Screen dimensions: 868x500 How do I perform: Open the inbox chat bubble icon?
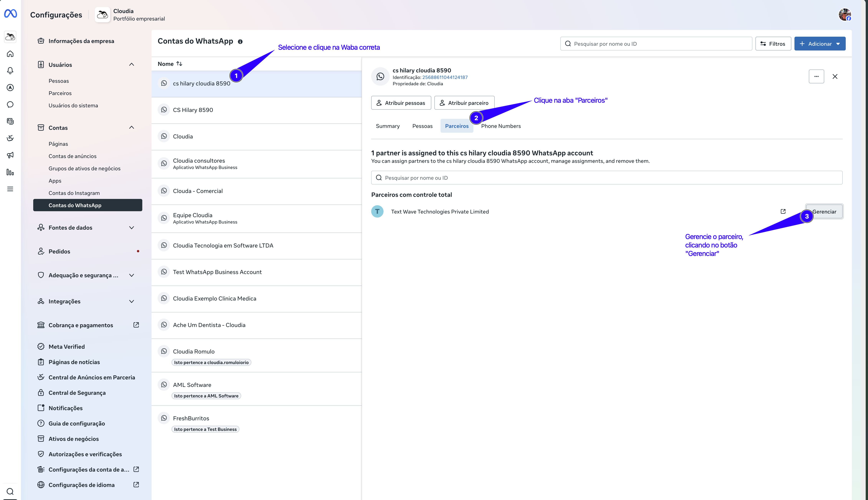(10, 104)
